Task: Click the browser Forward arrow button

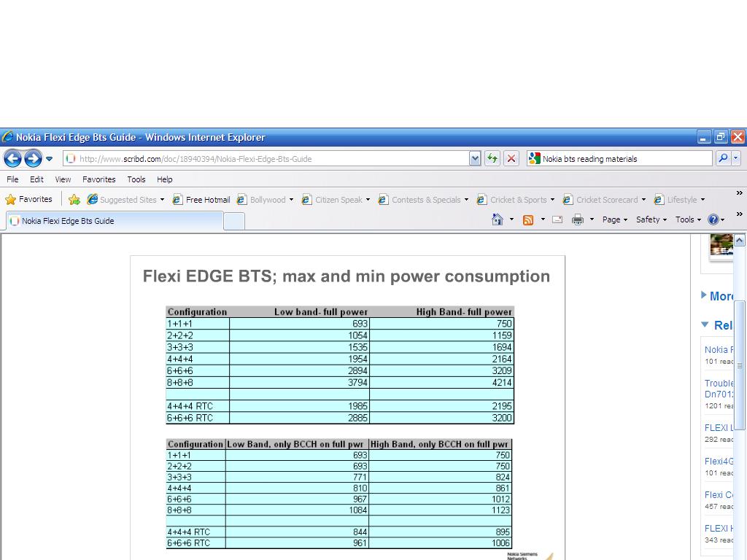Action: click(33, 158)
